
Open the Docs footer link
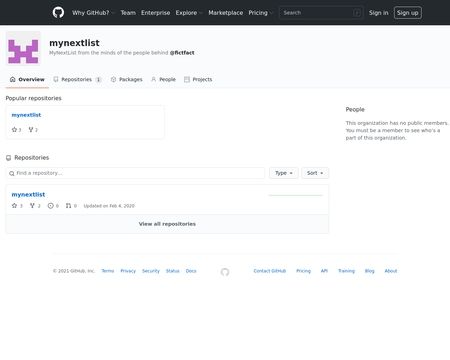[191, 271]
